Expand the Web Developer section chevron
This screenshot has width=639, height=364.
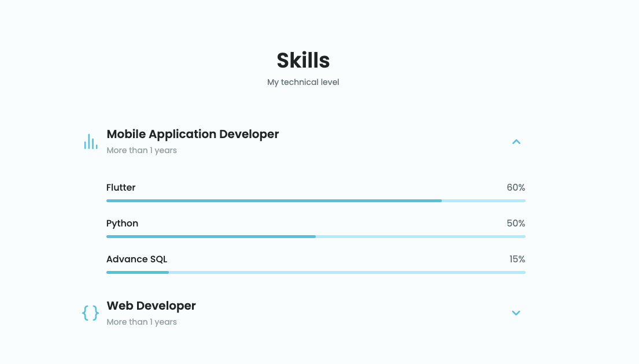coord(516,313)
